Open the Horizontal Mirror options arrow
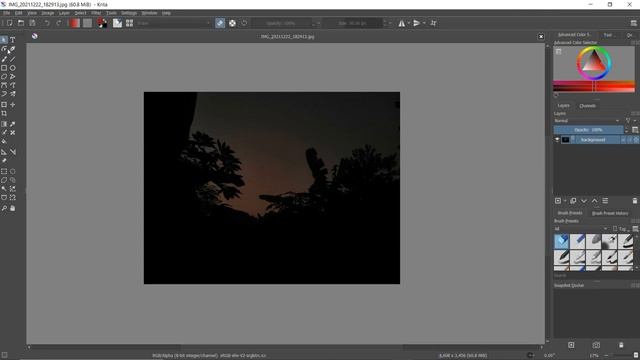Image resolution: width=640 pixels, height=360 pixels. click(x=408, y=23)
